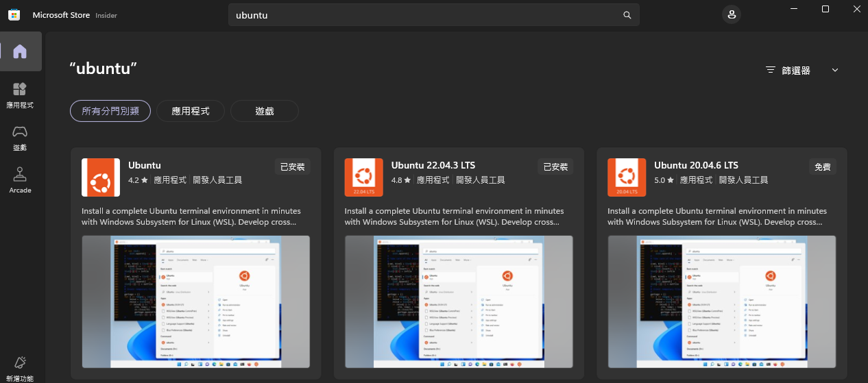
Task: Click 已安裝 badge on Ubuntu 22.04.3 LTS
Action: [x=555, y=166]
